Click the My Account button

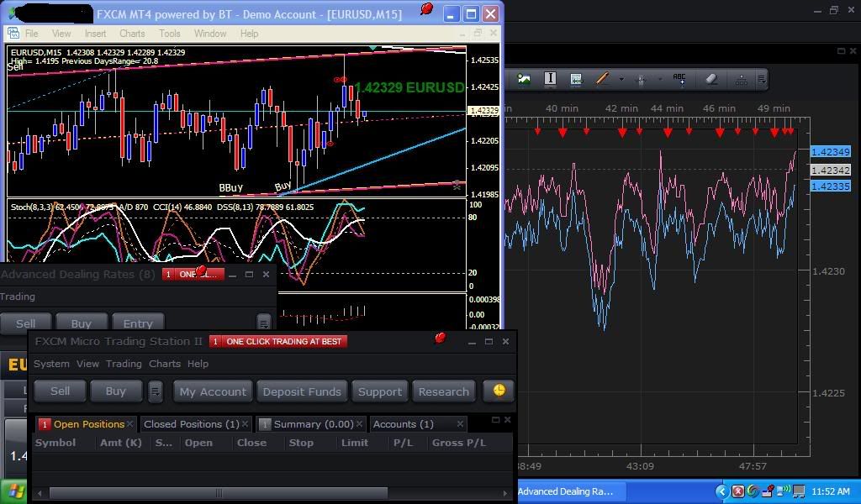point(213,391)
